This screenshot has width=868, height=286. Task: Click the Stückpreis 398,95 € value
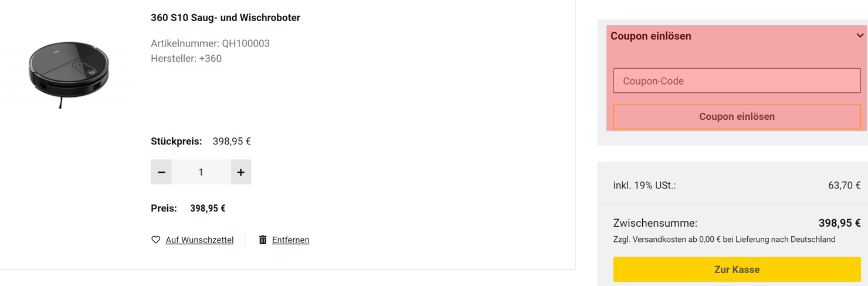click(232, 142)
